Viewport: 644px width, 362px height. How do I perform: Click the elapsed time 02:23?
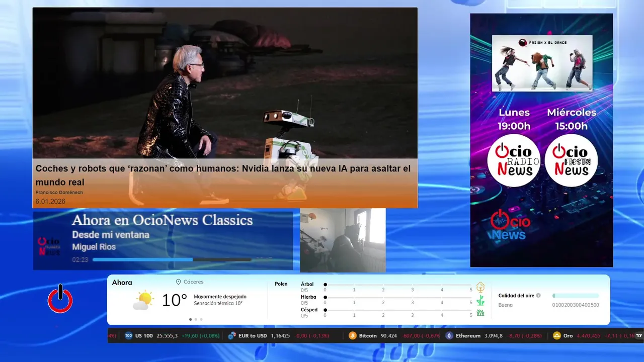(80, 260)
